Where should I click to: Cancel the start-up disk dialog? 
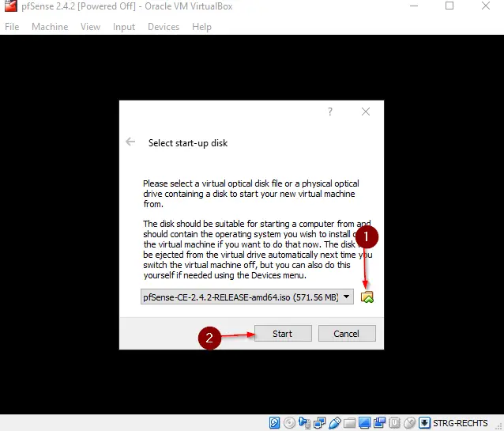[347, 334]
